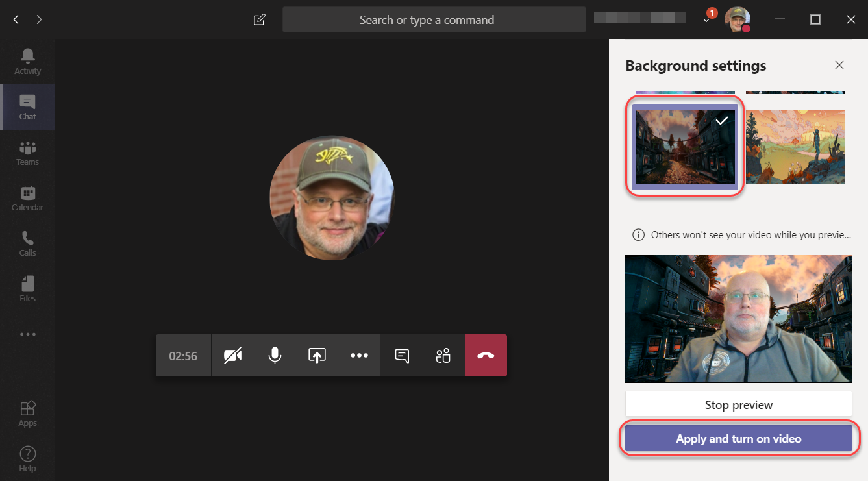The height and width of the screenshot is (481, 868).
Task: Select the countryside background thumbnail
Action: [x=795, y=147]
